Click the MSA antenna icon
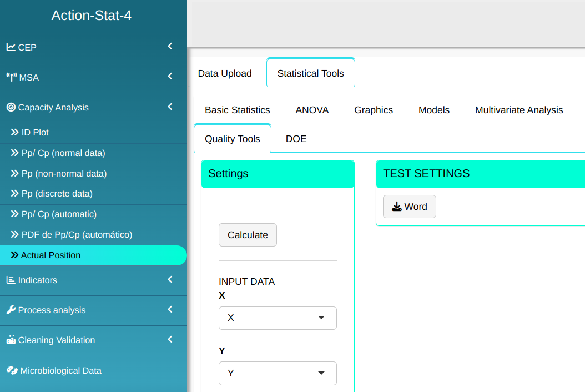Viewport: 585px width, 392px height. tap(11, 77)
